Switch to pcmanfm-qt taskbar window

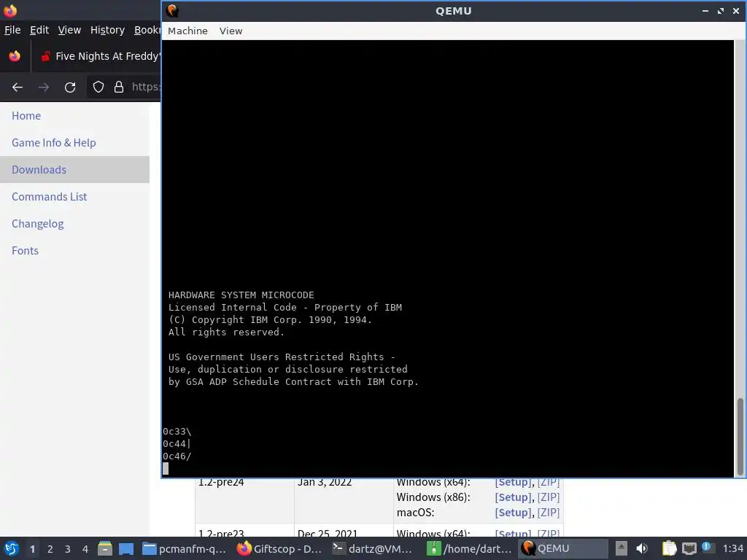pos(185,548)
